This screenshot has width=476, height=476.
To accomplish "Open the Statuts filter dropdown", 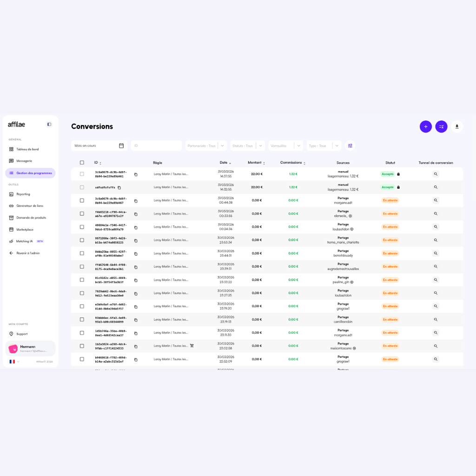I will coord(260,145).
